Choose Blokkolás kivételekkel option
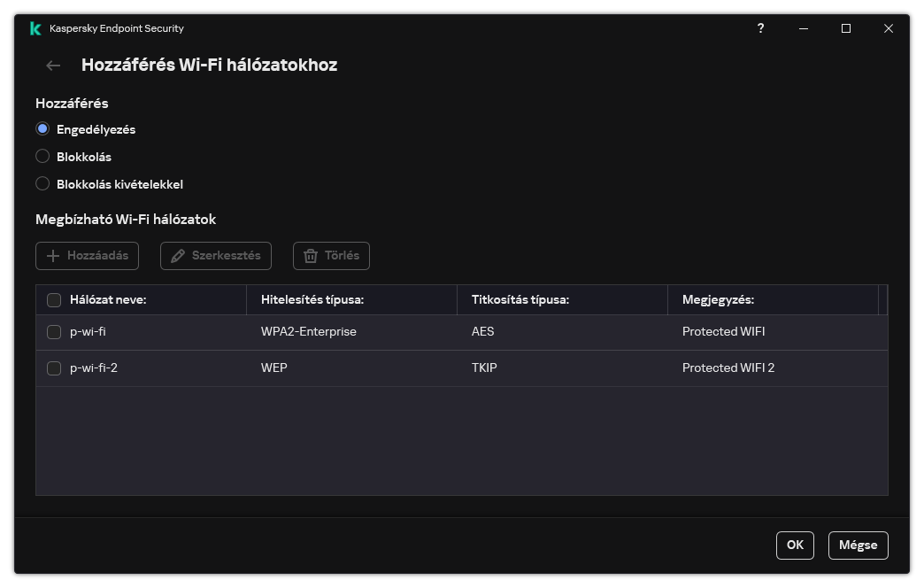This screenshot has height=588, width=924. tap(42, 184)
